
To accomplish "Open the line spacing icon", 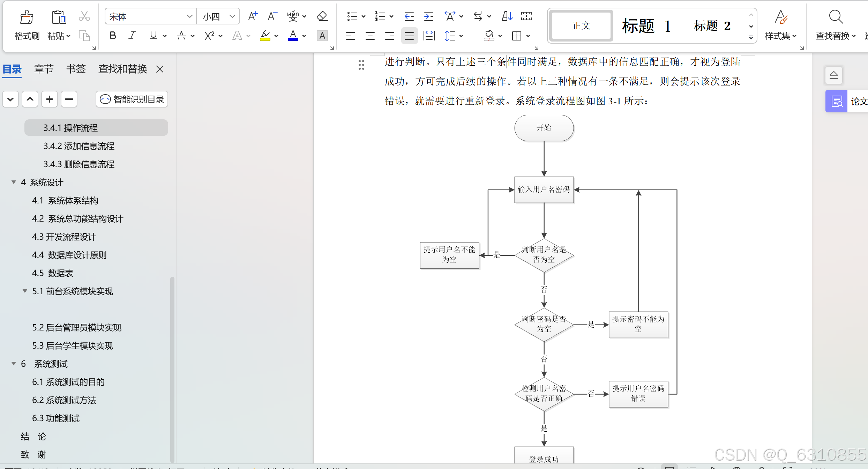I will pyautogui.click(x=450, y=35).
